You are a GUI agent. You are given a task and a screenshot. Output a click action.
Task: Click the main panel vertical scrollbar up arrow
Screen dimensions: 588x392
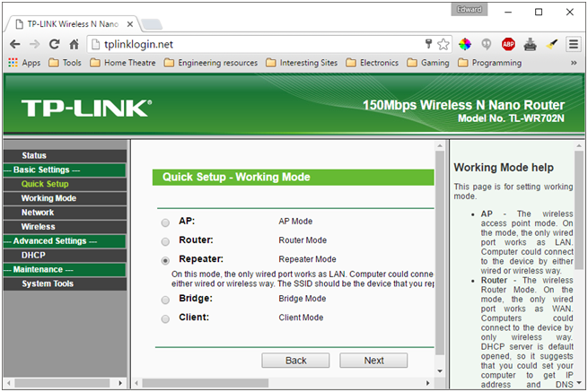pos(440,145)
